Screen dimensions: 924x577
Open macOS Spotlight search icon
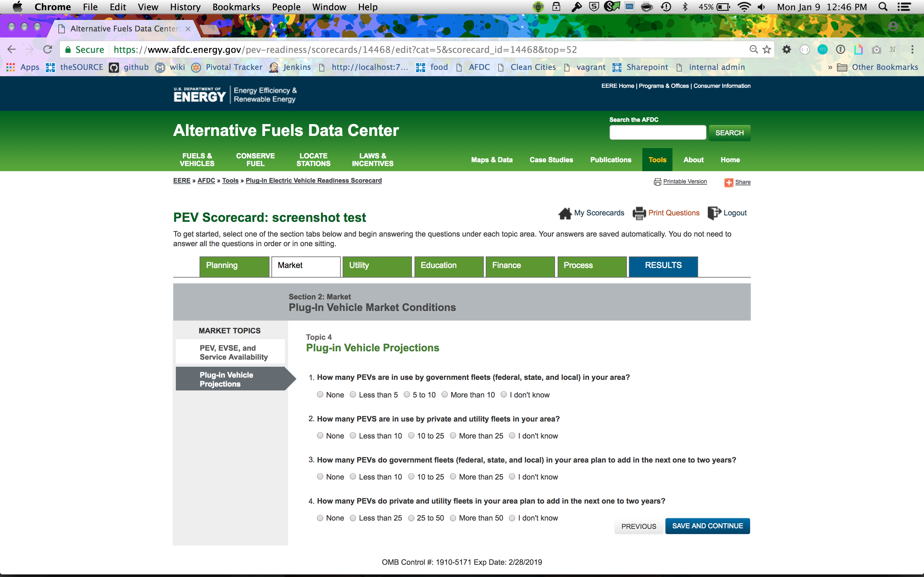click(883, 7)
